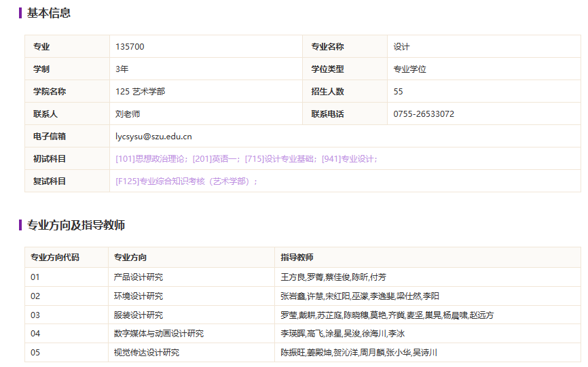Click the 基本信息 section heading
The width and height of the screenshot is (588, 367).
[x=48, y=13]
